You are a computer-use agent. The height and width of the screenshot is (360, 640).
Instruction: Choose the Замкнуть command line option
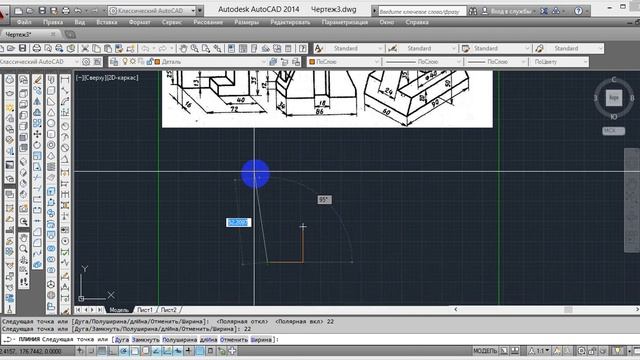click(x=146, y=340)
